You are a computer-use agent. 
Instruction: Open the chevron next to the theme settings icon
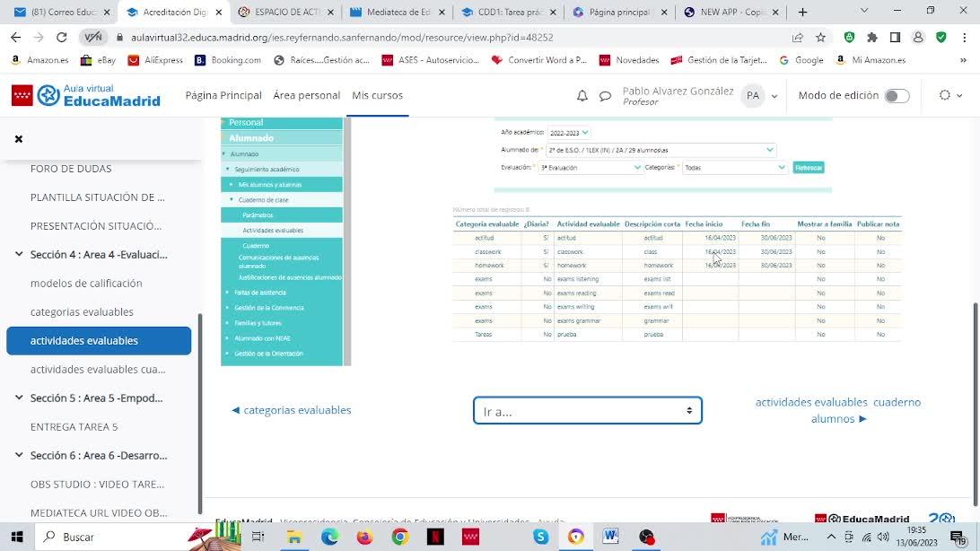pos(959,96)
